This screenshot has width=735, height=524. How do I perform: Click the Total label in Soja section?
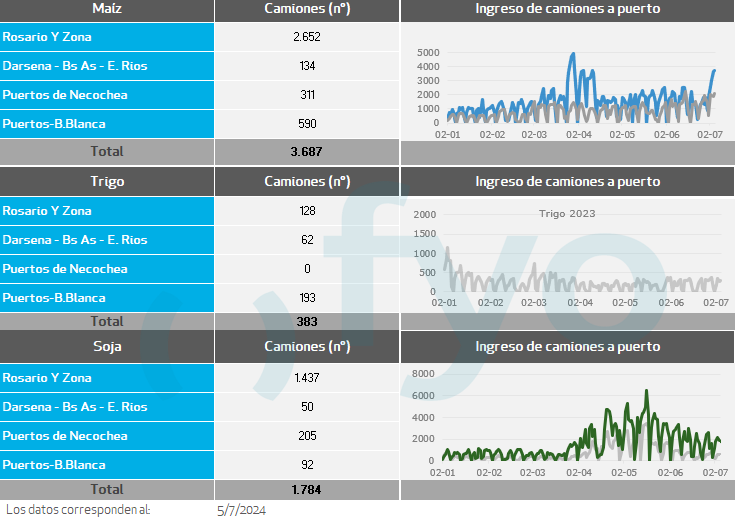pos(107,490)
